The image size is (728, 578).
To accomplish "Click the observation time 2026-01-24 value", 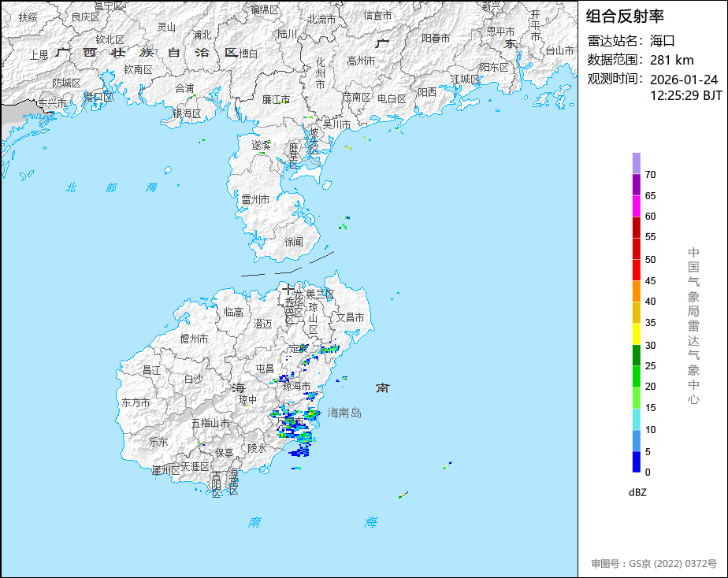I will (x=684, y=80).
